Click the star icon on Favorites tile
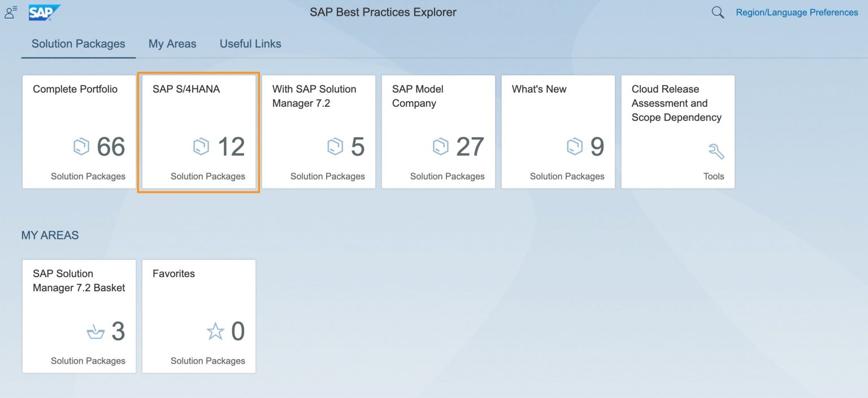 coord(215,331)
